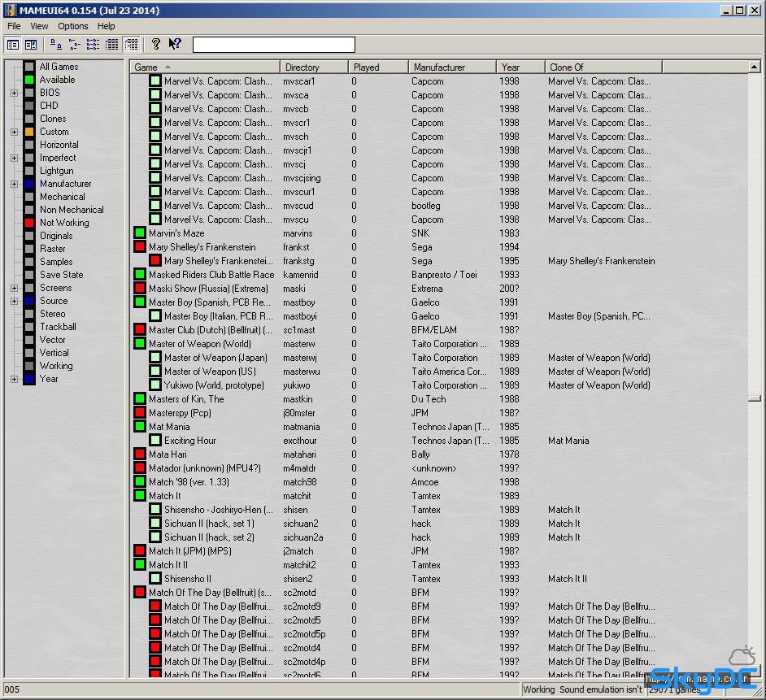Click the red icon beside Masterspy (Pcp)
Image resolution: width=766 pixels, height=700 pixels.
click(x=140, y=413)
